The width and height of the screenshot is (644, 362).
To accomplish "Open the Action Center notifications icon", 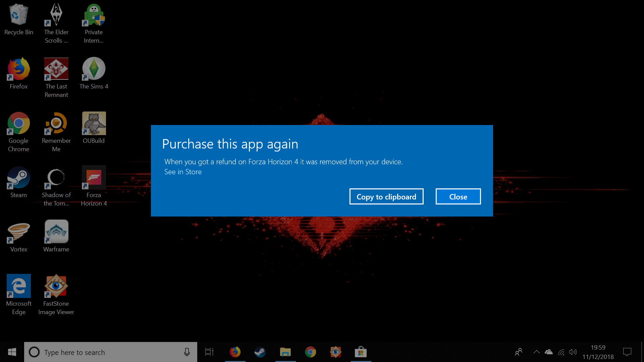I will click(x=627, y=352).
